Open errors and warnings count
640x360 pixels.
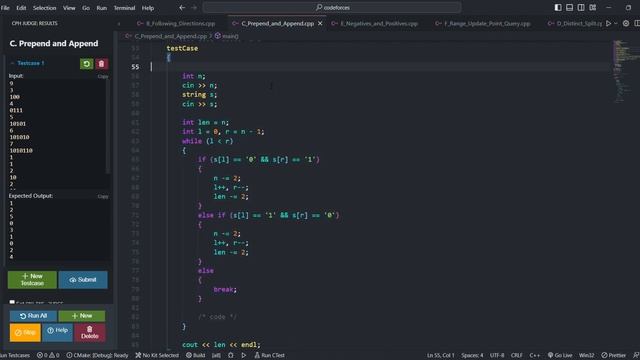tap(48, 355)
